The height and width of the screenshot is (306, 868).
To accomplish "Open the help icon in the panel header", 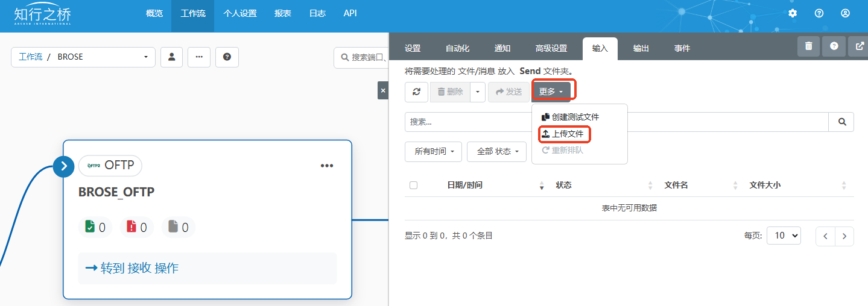I will coord(834,46).
